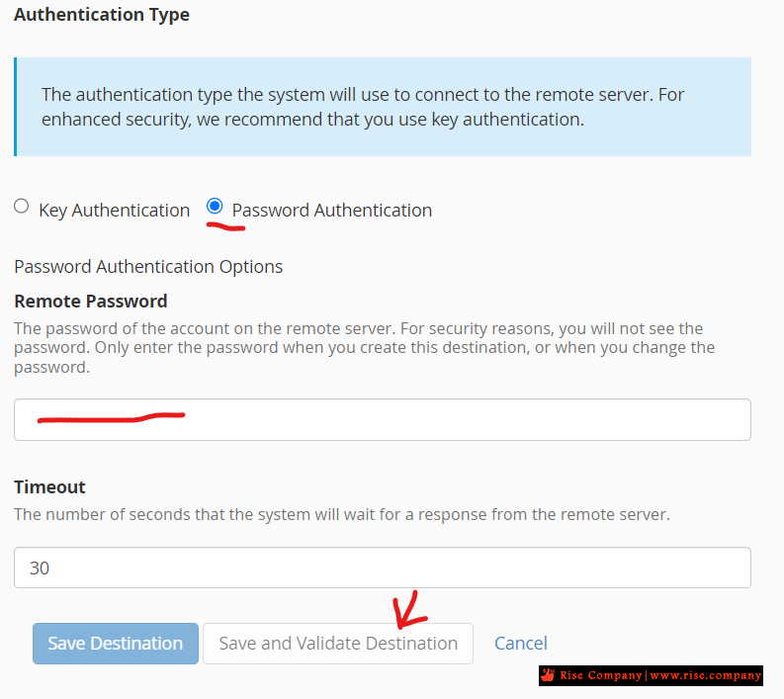The width and height of the screenshot is (784, 699).
Task: Click the Save Destination button
Action: 116,644
